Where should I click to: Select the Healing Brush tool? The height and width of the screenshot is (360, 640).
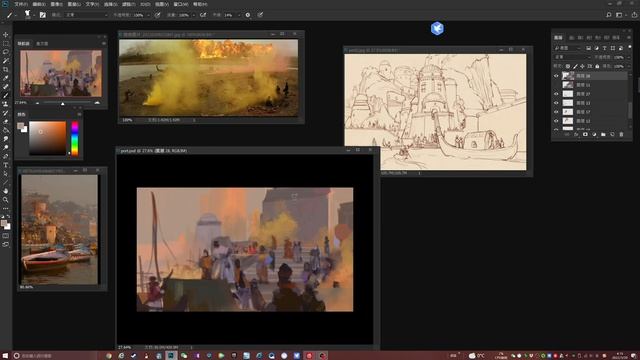click(6, 87)
